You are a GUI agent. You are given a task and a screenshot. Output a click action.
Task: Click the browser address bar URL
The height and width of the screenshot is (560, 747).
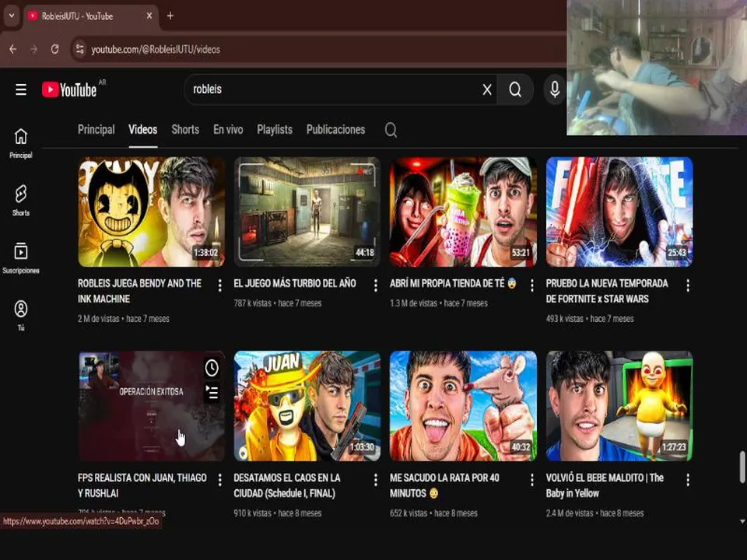[x=156, y=50]
